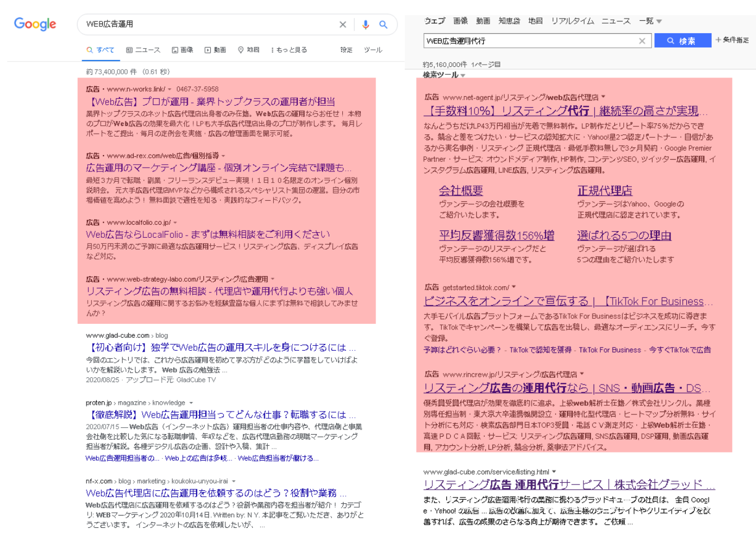
Task: Open 条件指定 plus option on Yahoo
Action: click(x=732, y=40)
